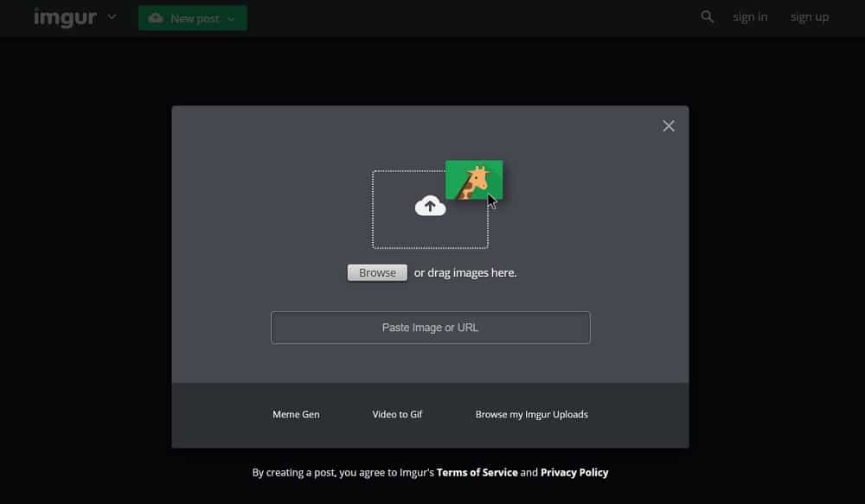Open the Meme Gen tool
The height and width of the screenshot is (504, 865).
pyautogui.click(x=296, y=414)
